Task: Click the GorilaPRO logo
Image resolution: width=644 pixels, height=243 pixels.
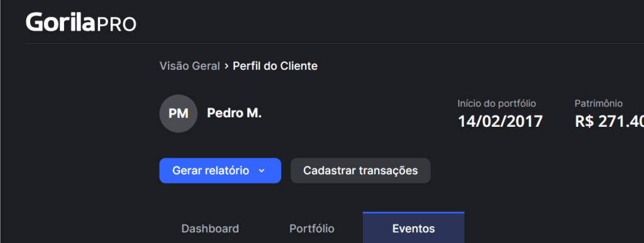Action: (x=81, y=23)
